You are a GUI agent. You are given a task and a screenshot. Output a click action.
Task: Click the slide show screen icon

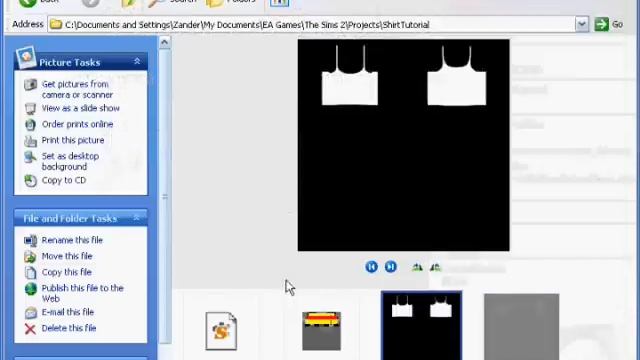click(30, 109)
